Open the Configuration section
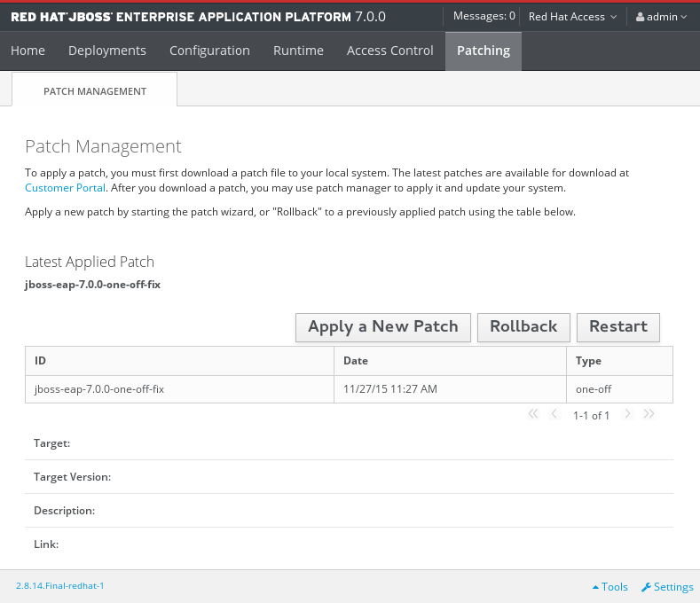Screen dimensions: 700x603 pyautogui.click(x=209, y=51)
